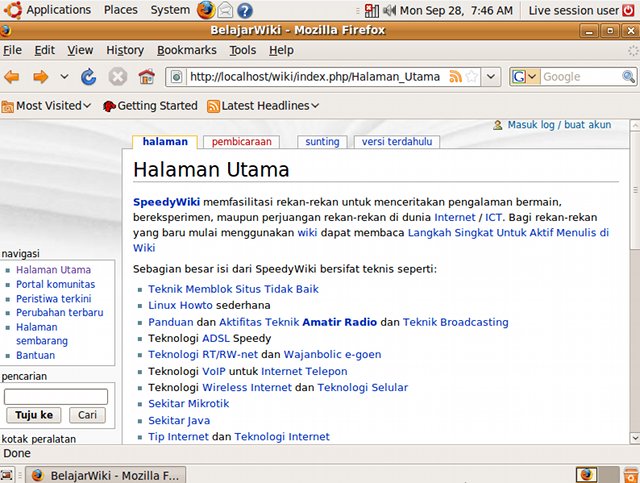Click the page vertical scrollbar thumb

pyautogui.click(x=635, y=191)
